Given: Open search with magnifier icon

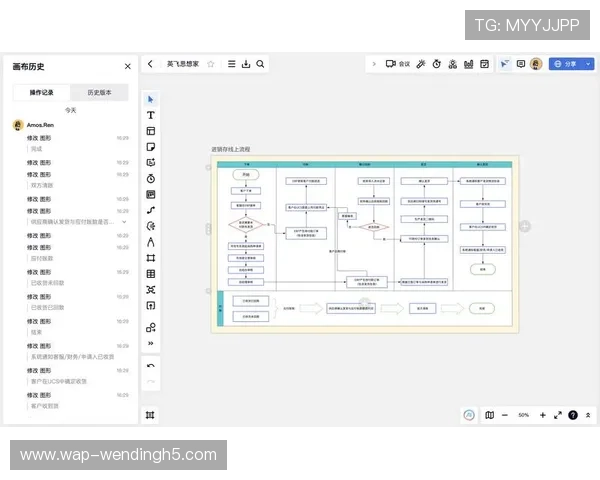Looking at the screenshot, I should tap(261, 64).
